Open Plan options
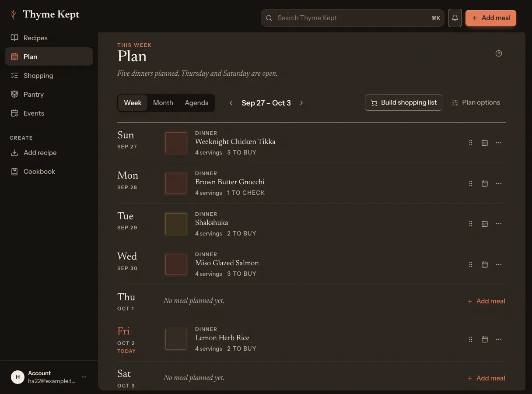The width and height of the screenshot is (532, 394). tap(476, 103)
